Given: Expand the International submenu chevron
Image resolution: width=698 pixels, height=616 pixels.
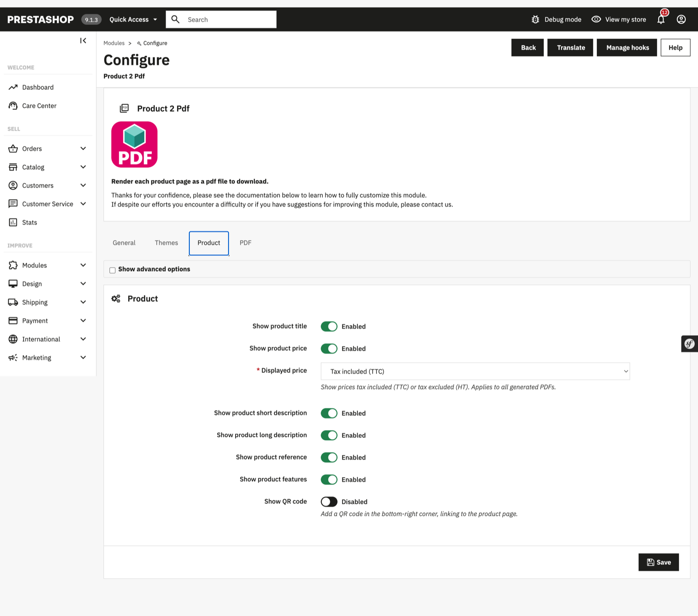Looking at the screenshot, I should click(83, 339).
